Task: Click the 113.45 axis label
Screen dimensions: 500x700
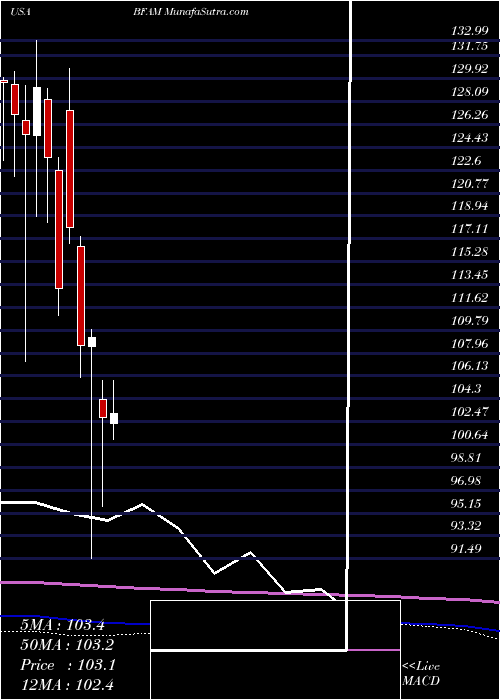Action: (470, 275)
